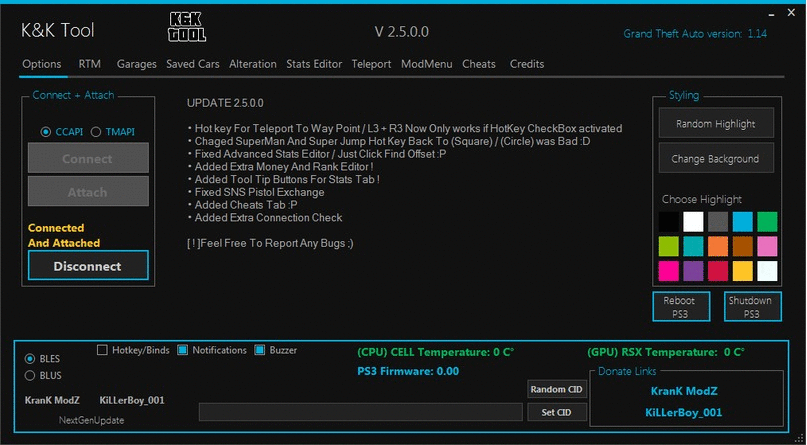Screen dimensions: 807x445
Task: Select the CCAPI radio button
Action: 46,131
